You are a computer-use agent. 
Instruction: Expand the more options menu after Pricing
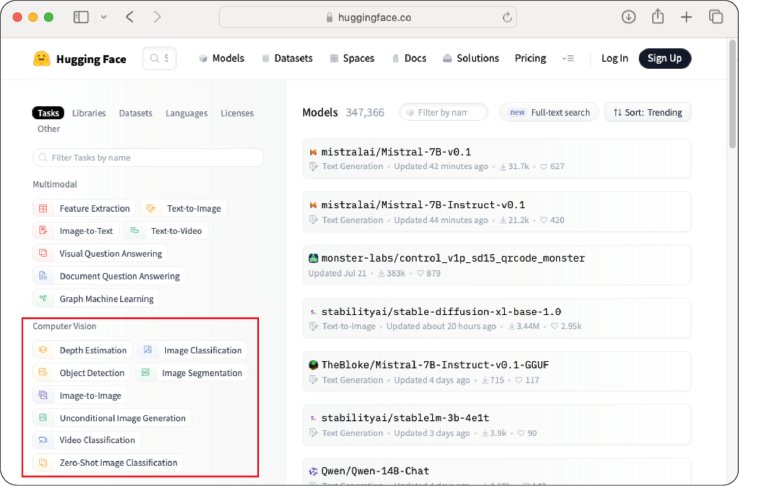tap(568, 59)
